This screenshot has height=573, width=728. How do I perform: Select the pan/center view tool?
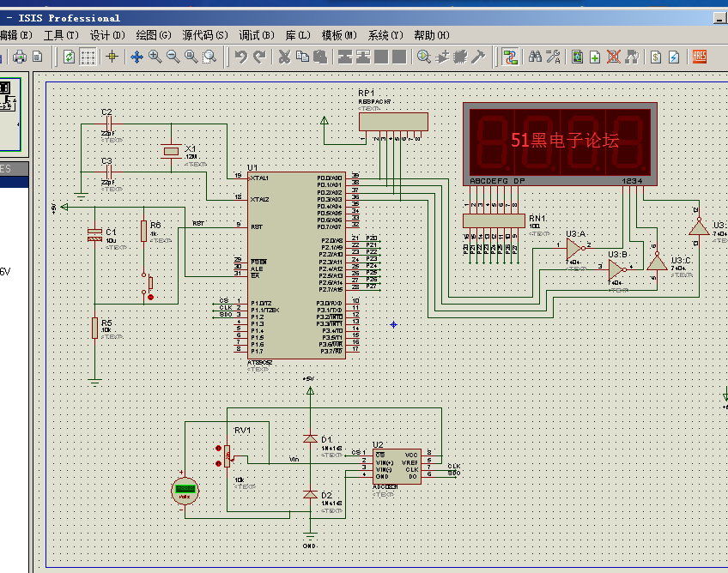[x=136, y=57]
